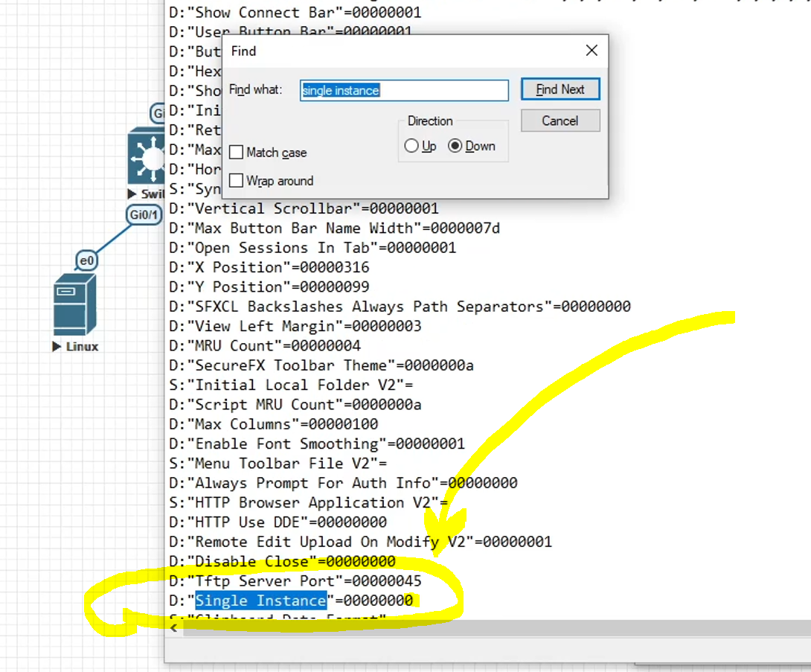Enable Wrap around
The width and height of the screenshot is (811, 672).
pos(236,181)
